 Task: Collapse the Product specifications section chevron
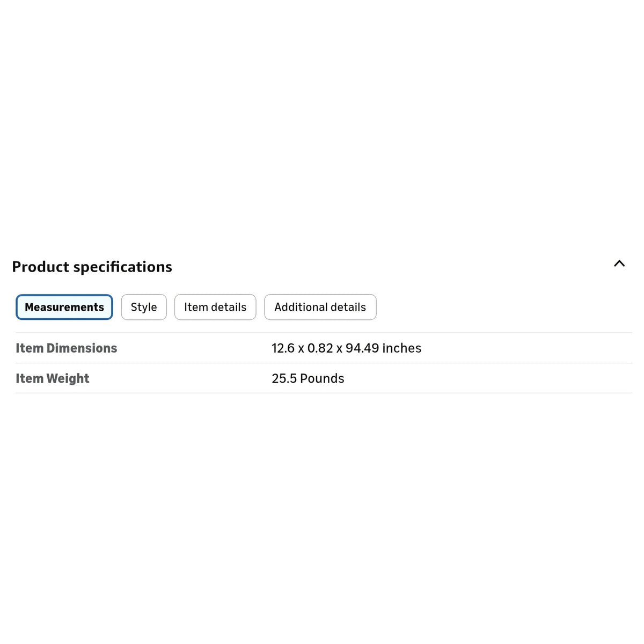pos(619,264)
